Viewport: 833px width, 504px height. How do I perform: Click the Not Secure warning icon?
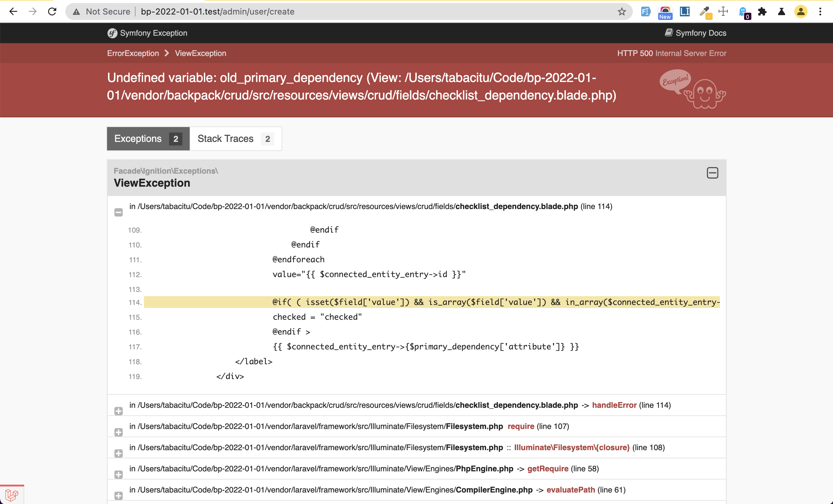click(x=77, y=11)
